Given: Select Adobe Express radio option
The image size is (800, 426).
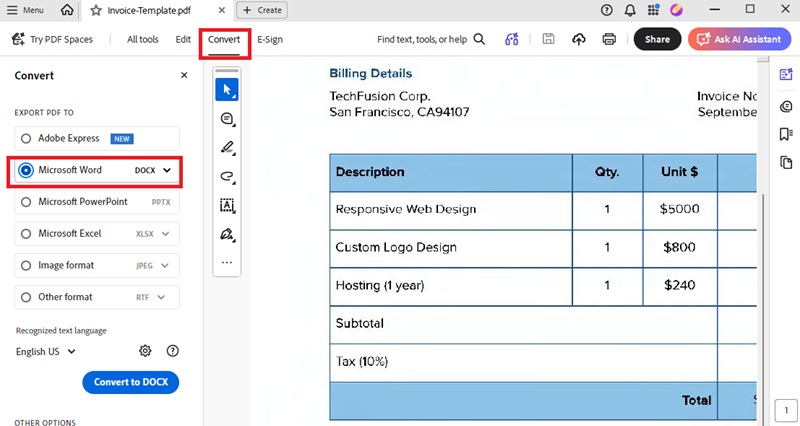Looking at the screenshot, I should coord(26,138).
